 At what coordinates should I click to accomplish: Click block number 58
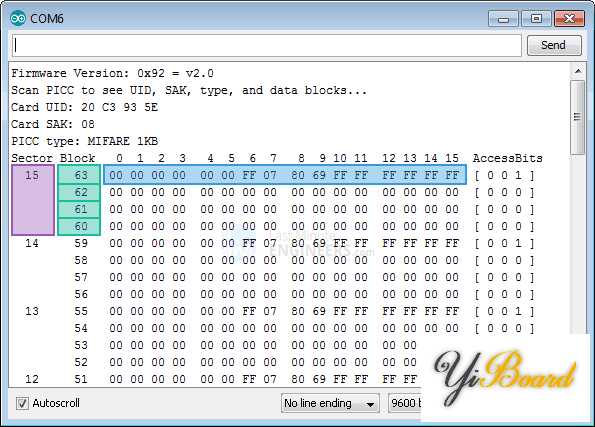(x=81, y=260)
